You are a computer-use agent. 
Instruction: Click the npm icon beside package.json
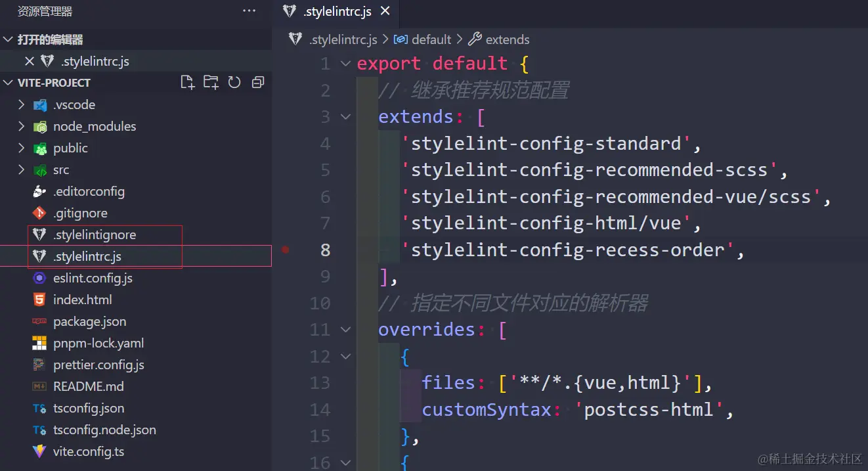tap(38, 321)
